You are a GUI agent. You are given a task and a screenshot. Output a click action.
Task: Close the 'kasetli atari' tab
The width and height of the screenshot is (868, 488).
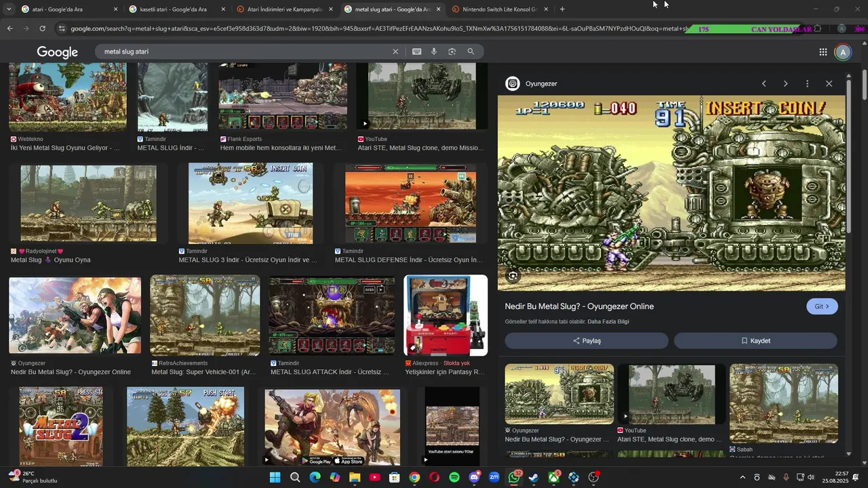223,9
